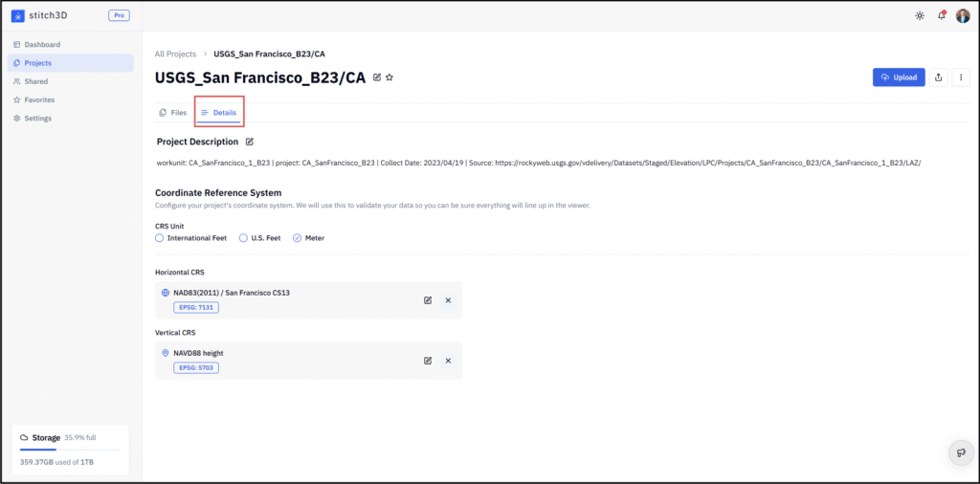Go to All Projects breadcrumb
Viewport: 980px width, 484px height.
tap(175, 55)
